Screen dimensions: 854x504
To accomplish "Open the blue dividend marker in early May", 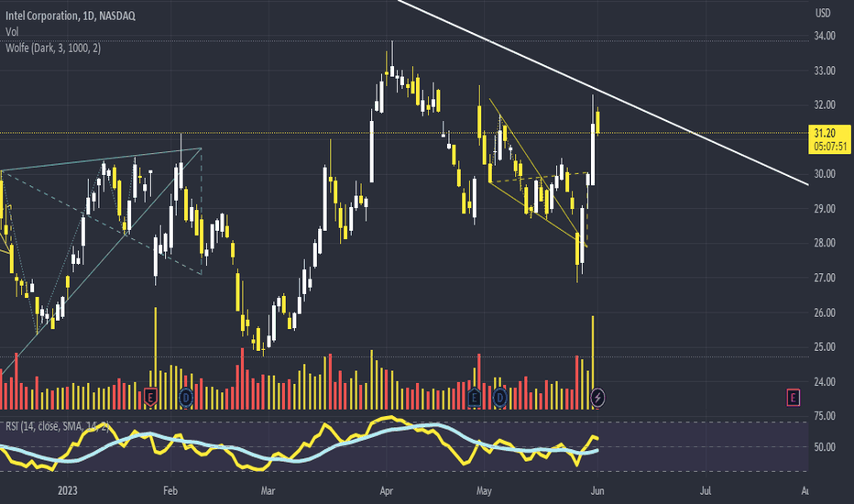I will (500, 398).
